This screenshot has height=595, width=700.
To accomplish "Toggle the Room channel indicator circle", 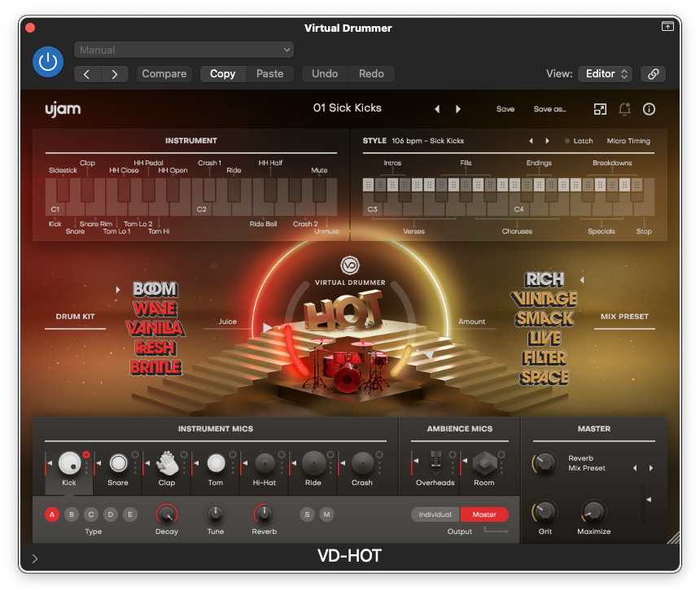I will tap(501, 455).
